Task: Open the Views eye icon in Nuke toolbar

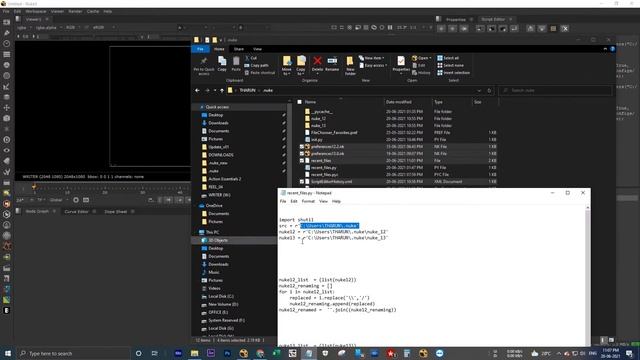Action: point(7,150)
